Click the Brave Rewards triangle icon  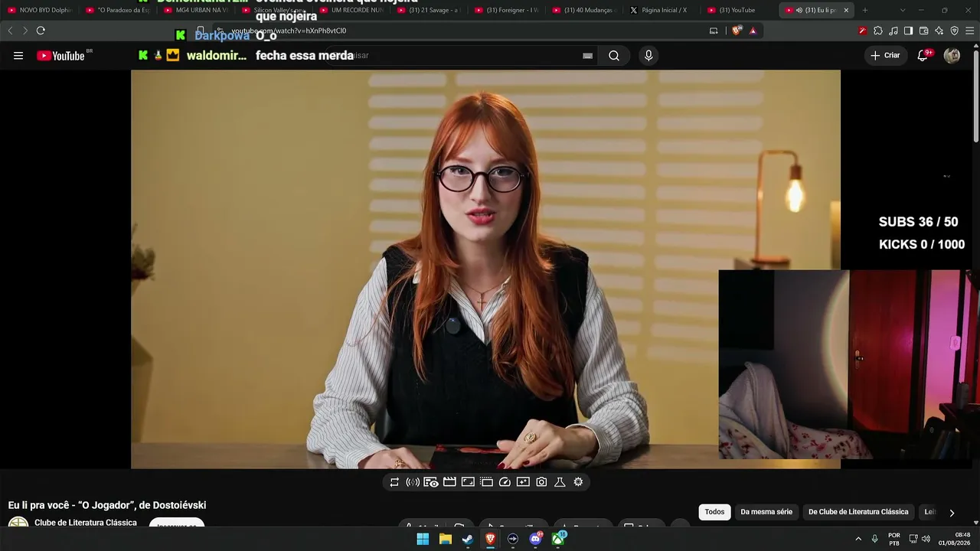pos(753,31)
